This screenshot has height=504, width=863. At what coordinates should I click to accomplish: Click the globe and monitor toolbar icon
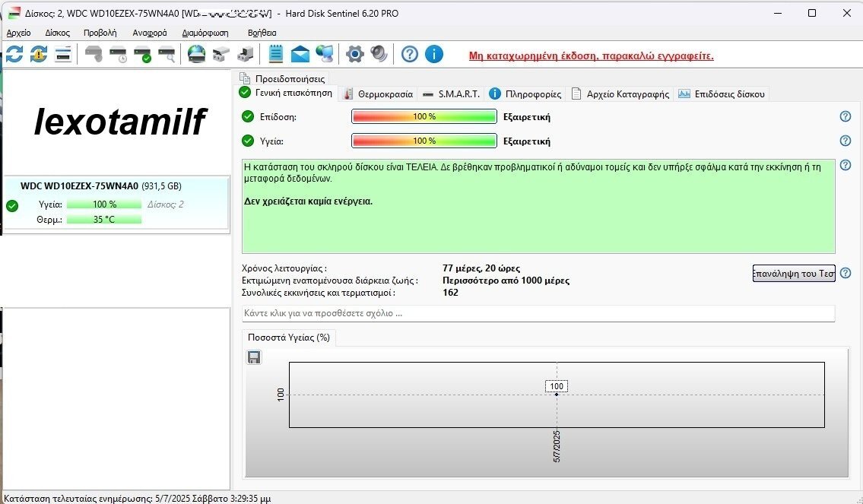point(325,54)
